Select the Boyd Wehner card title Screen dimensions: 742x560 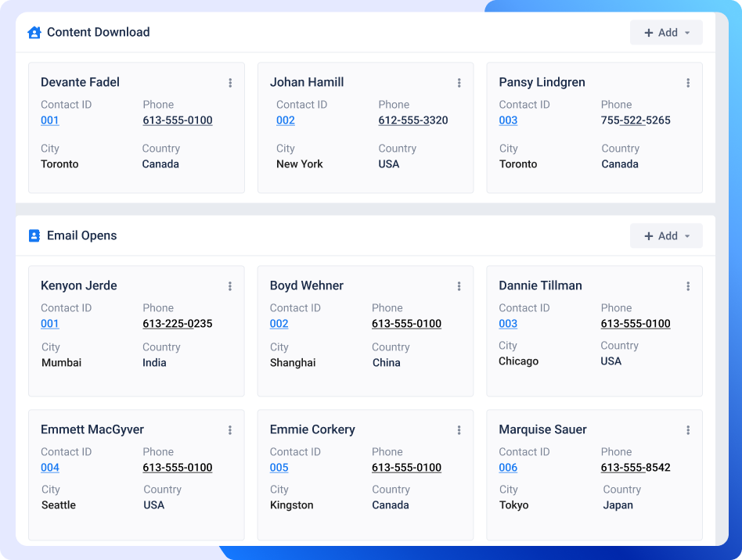pyautogui.click(x=307, y=285)
